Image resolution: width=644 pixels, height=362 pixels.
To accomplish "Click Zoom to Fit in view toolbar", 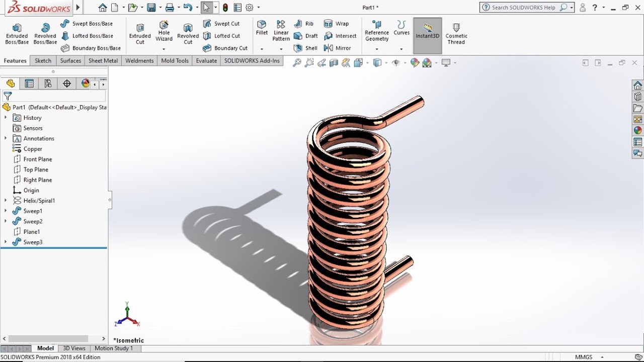I will click(x=297, y=63).
